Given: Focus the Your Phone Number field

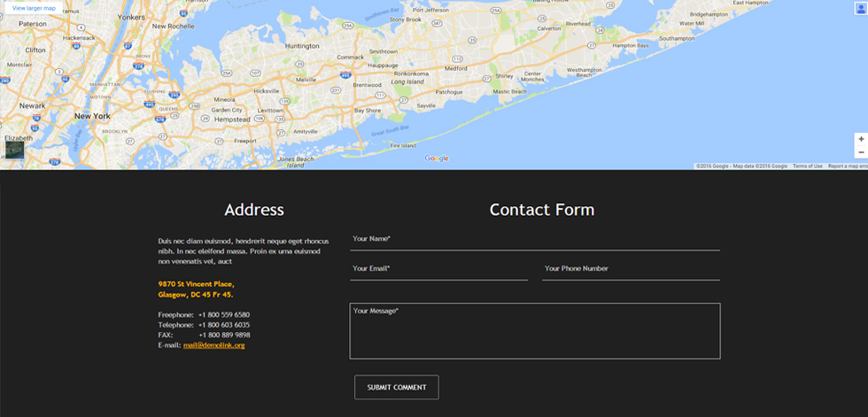Looking at the screenshot, I should pos(631,269).
